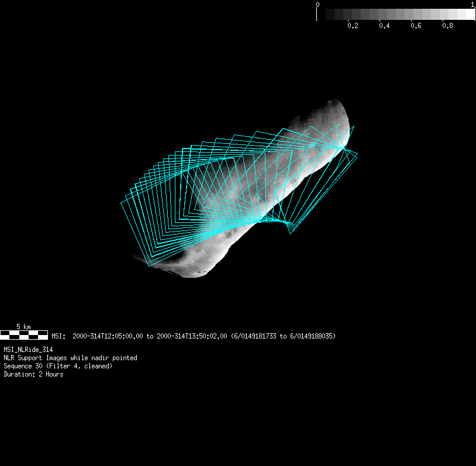
Task: Click the 1 marker above the color bar
Action: pyautogui.click(x=472, y=4)
